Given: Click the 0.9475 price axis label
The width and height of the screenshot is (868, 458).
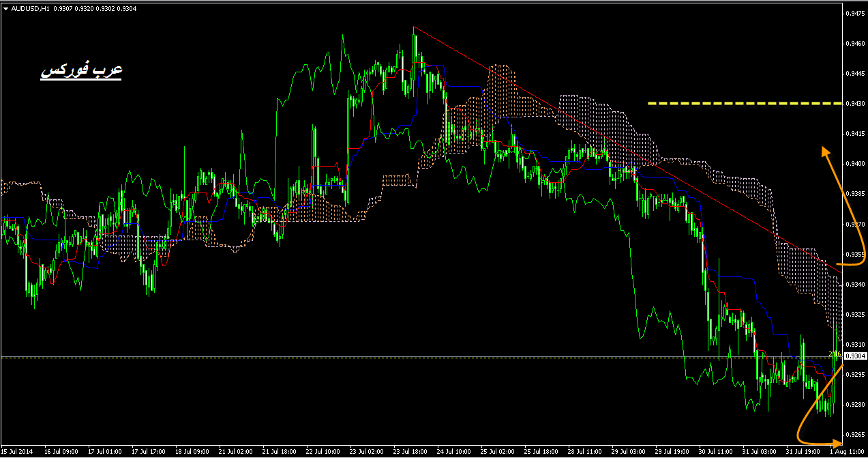Looking at the screenshot, I should click(856, 13).
